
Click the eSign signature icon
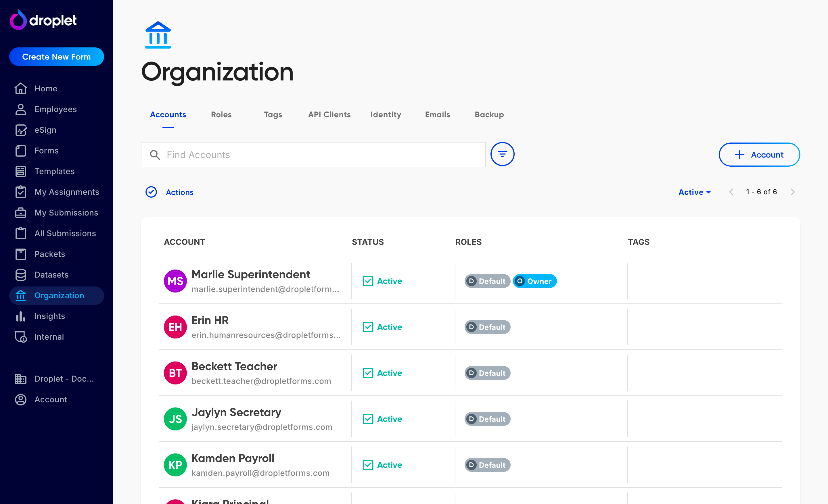coord(20,130)
